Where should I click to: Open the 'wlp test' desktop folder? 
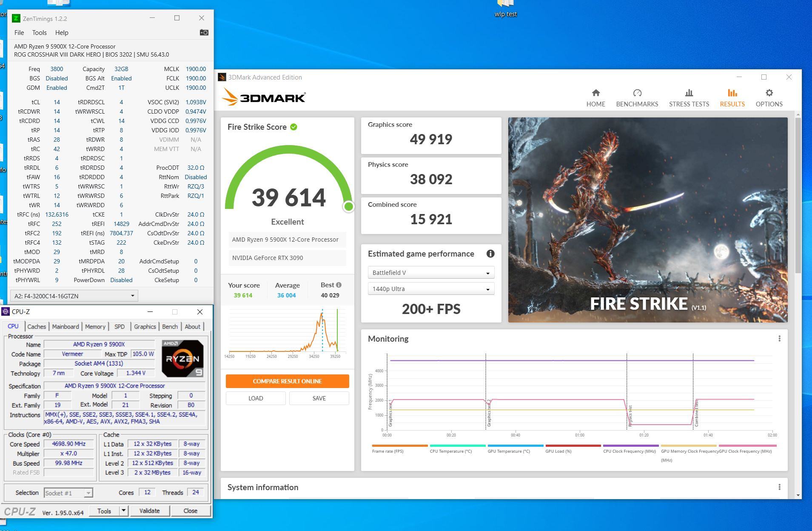506,9
